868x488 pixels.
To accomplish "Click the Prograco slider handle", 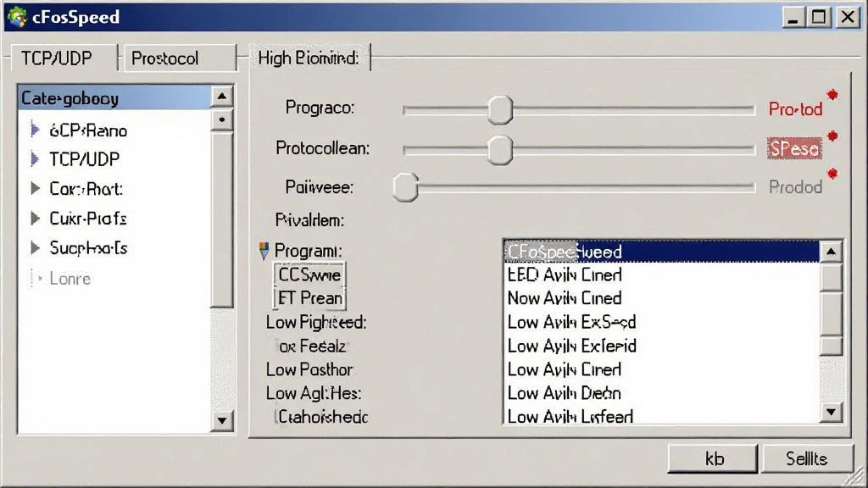I will (x=500, y=109).
